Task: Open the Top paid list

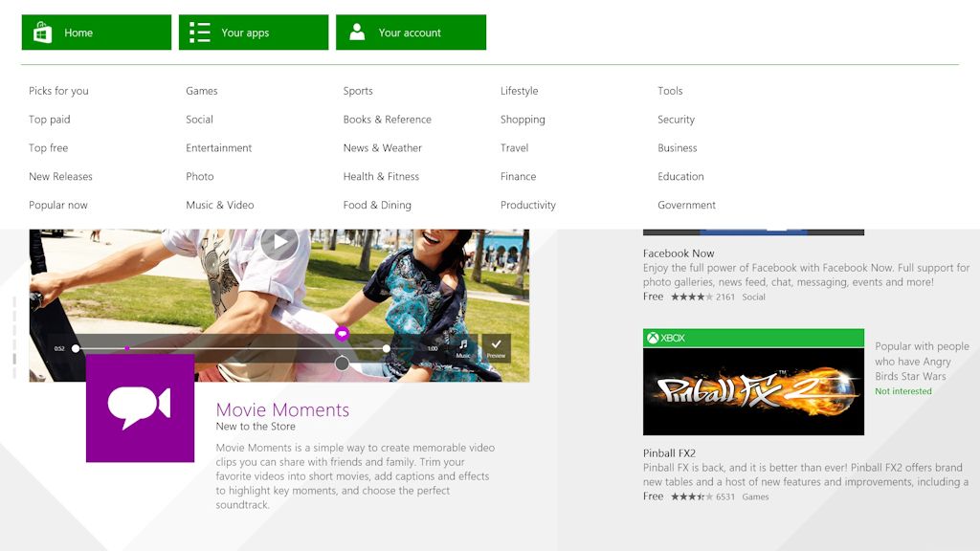Action: 50,120
